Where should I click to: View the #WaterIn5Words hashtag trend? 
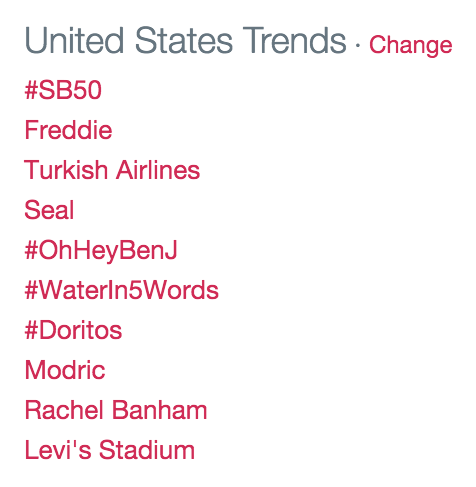(x=122, y=290)
